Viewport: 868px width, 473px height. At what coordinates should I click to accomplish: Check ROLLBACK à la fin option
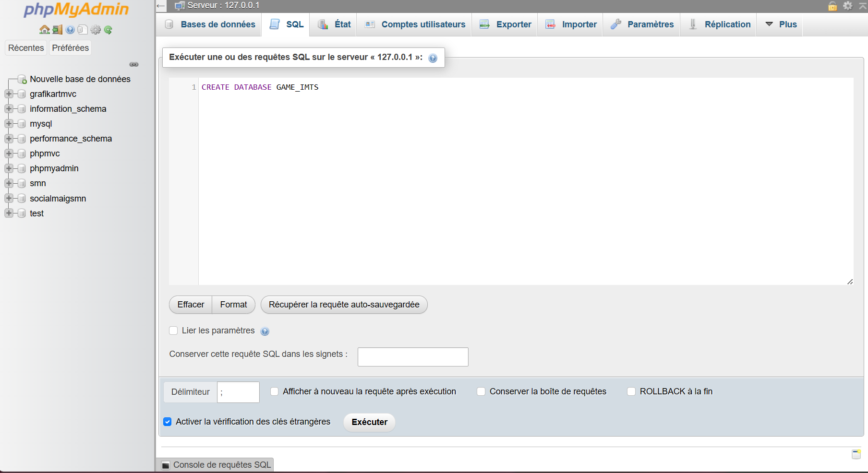pos(631,391)
